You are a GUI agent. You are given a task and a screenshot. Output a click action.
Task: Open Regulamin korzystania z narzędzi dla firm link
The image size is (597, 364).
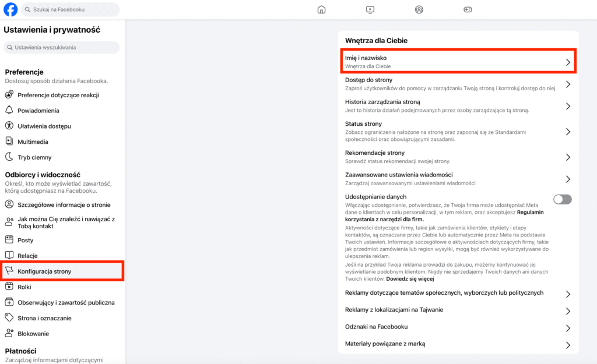444,215
